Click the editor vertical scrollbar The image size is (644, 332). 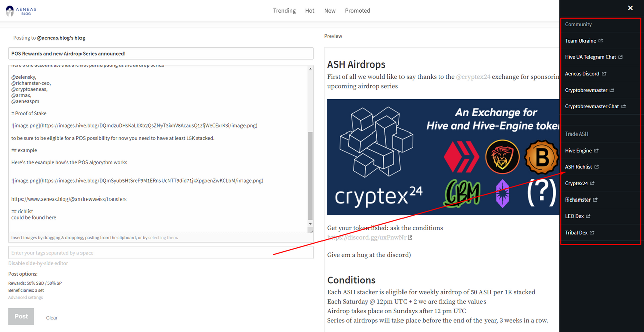310,176
